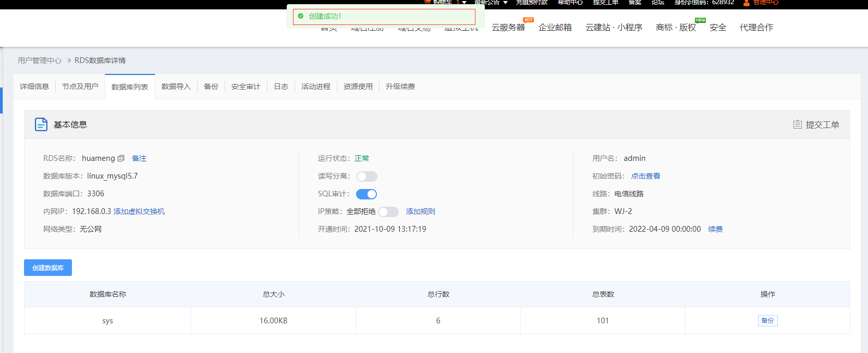Toggle the IP策略 全部拒绝 switch
Image resolution: width=868 pixels, height=353 pixels.
click(x=388, y=212)
